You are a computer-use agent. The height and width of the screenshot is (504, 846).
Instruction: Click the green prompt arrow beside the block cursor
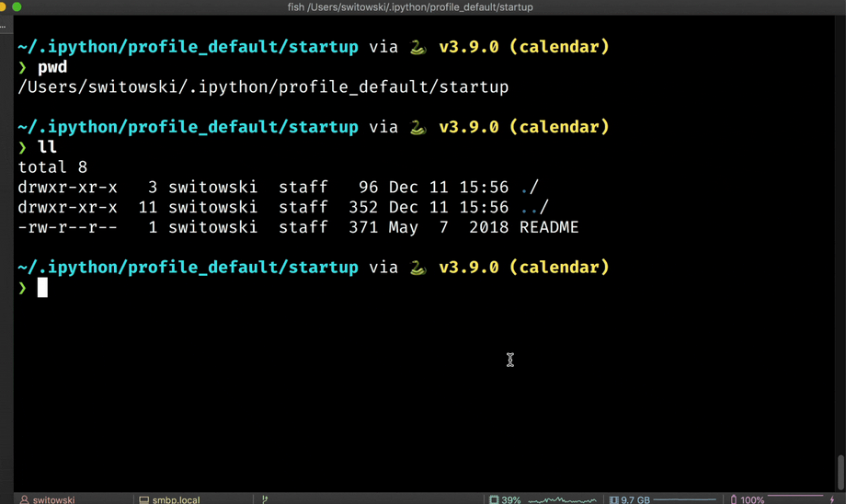22,288
